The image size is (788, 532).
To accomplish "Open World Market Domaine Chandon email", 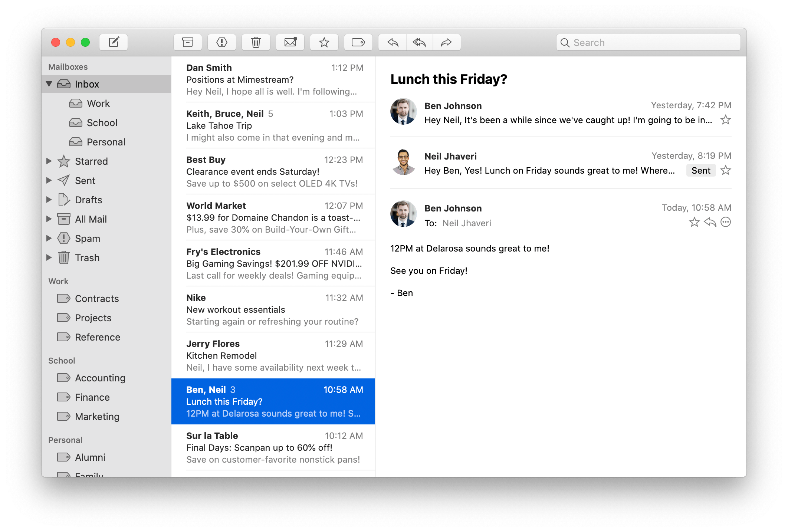I will click(273, 217).
